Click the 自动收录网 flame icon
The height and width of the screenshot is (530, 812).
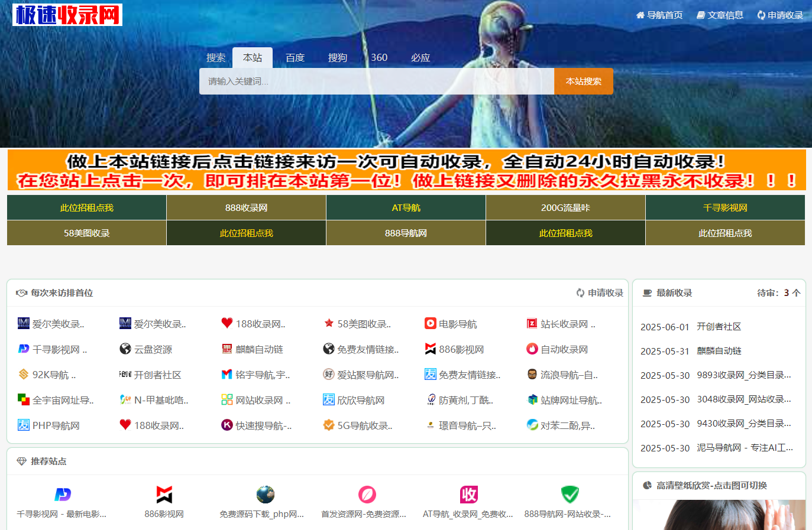pos(532,349)
